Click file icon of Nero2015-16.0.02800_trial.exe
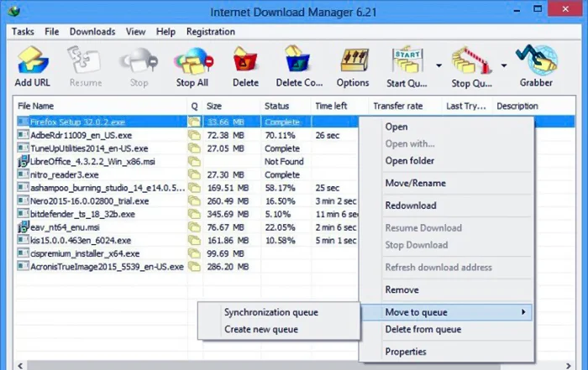This screenshot has height=370, width=588. point(24,201)
